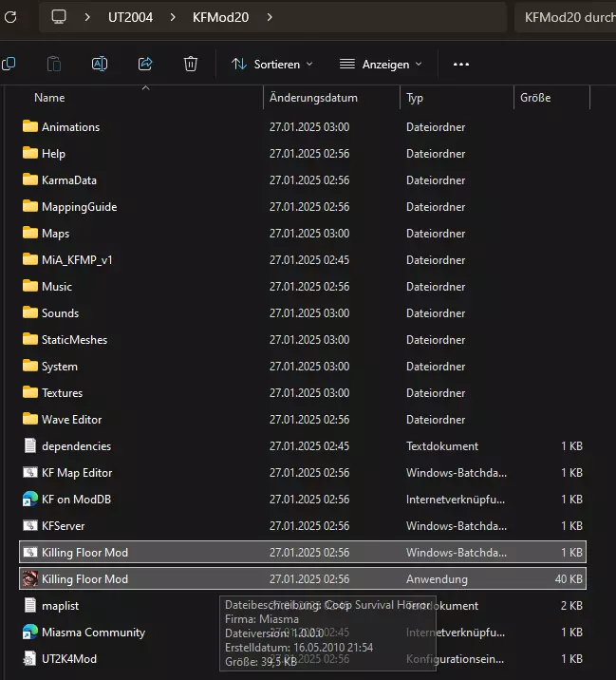Screen dimensions: 616x680
Task: Expand chevron after KFMod20 in breadcrumb
Action: 270,17
